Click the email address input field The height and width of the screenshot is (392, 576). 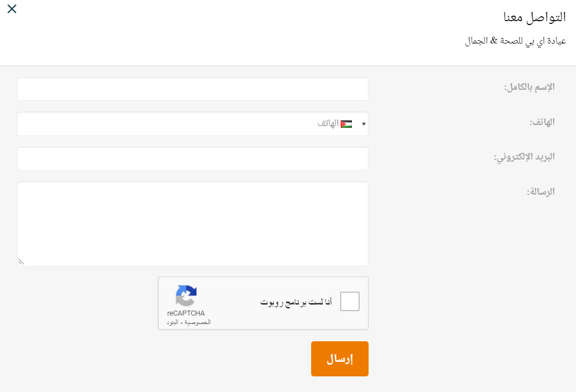click(x=192, y=159)
